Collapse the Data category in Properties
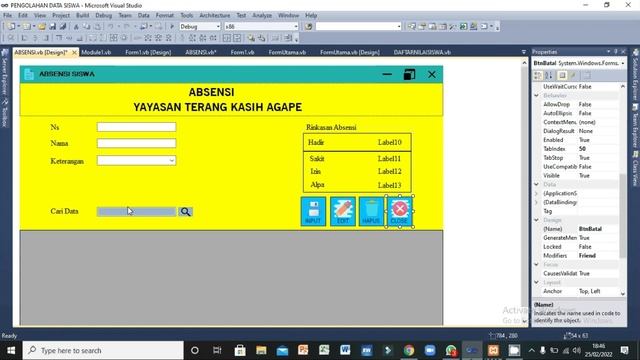 click(x=537, y=184)
